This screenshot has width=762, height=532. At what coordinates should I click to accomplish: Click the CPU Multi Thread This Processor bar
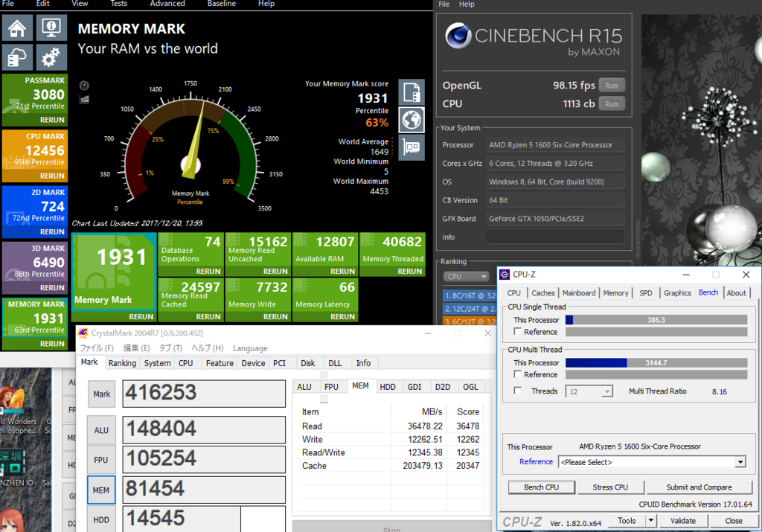(x=656, y=362)
